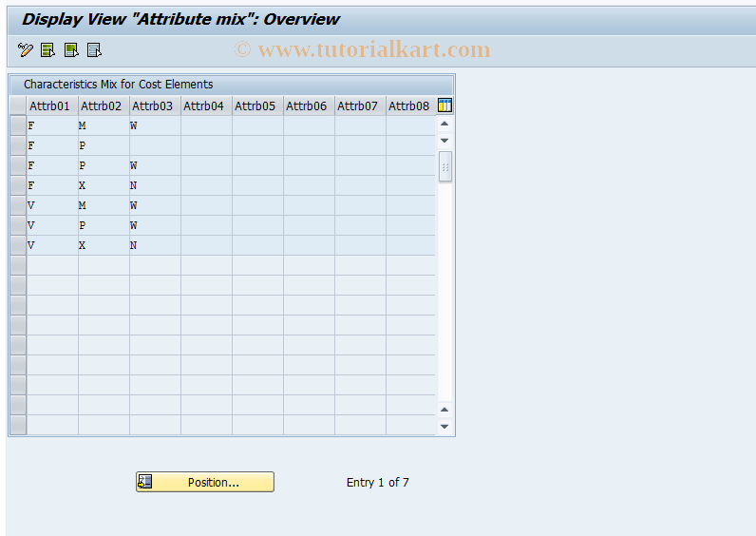Screen dimensions: 756x536
Task: Click Attrb03 cell N in V X N row
Action: 155,245
